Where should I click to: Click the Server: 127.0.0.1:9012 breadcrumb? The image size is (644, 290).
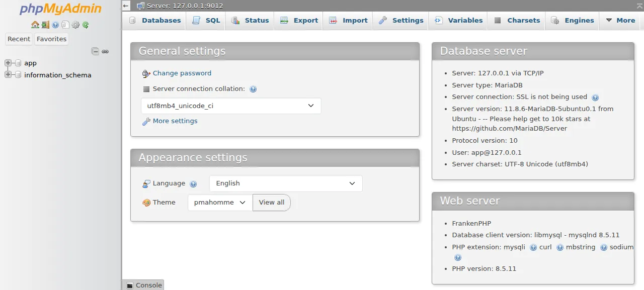tap(185, 6)
